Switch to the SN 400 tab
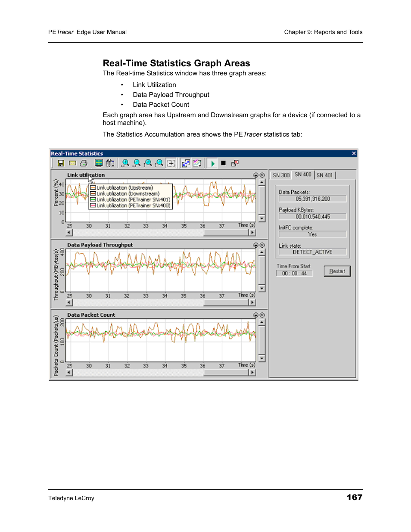The image size is (411, 532). click(x=303, y=174)
